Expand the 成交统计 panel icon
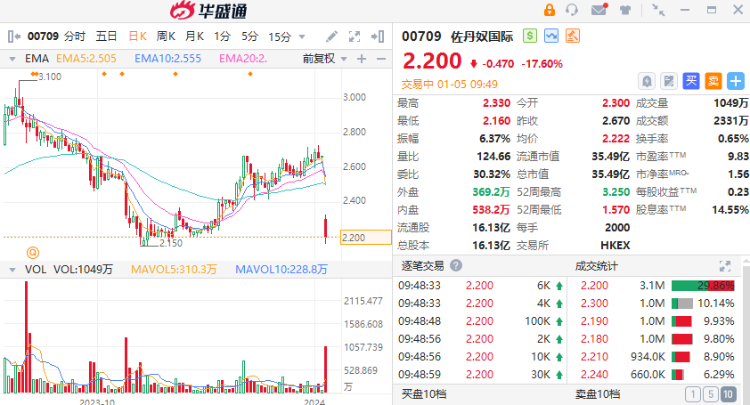This screenshot has height=405, width=750. (x=725, y=266)
